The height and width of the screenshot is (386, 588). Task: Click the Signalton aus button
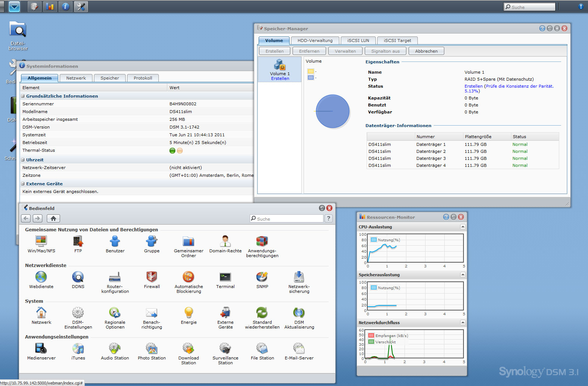pyautogui.click(x=385, y=51)
